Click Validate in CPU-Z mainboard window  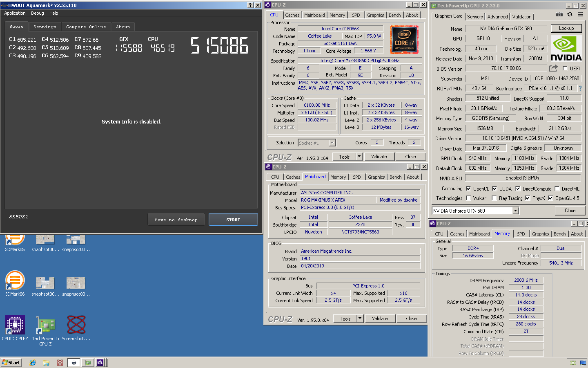(380, 319)
